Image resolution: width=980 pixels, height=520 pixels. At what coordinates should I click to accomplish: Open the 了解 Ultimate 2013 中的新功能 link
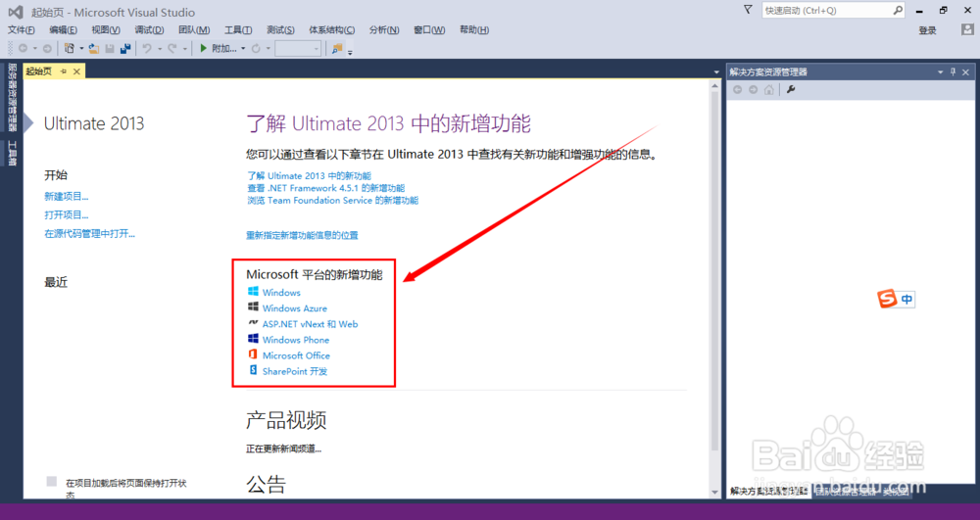point(309,176)
